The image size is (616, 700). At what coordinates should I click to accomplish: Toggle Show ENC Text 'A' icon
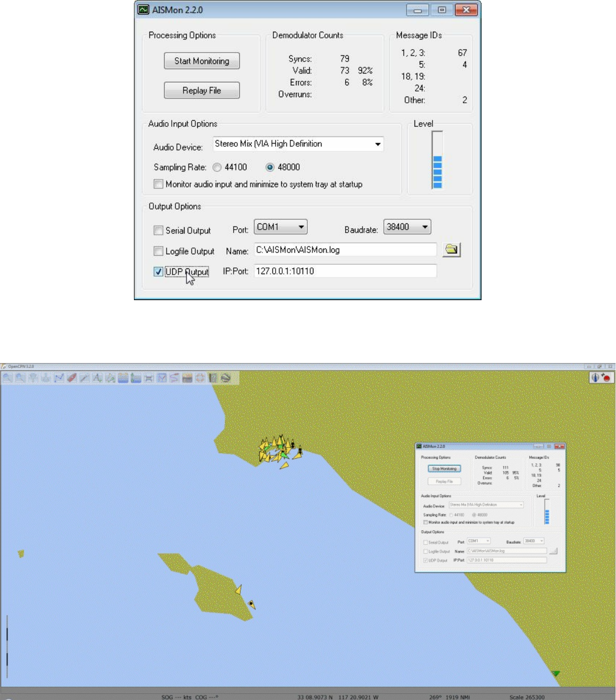click(x=97, y=378)
